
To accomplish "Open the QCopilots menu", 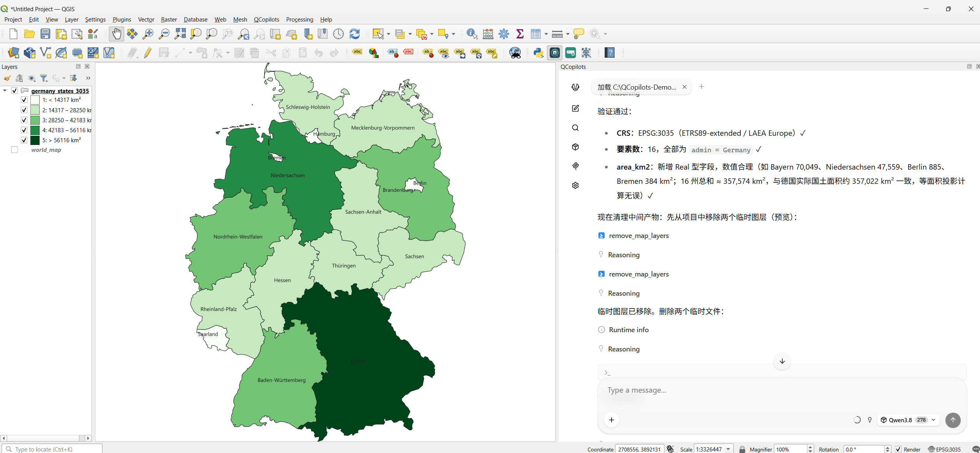I will pyautogui.click(x=266, y=19).
